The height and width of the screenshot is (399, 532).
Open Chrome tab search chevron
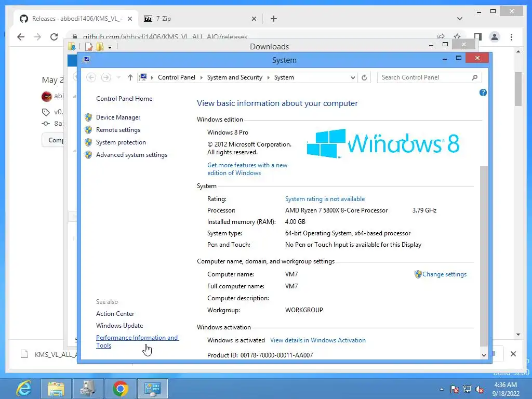coord(459,19)
